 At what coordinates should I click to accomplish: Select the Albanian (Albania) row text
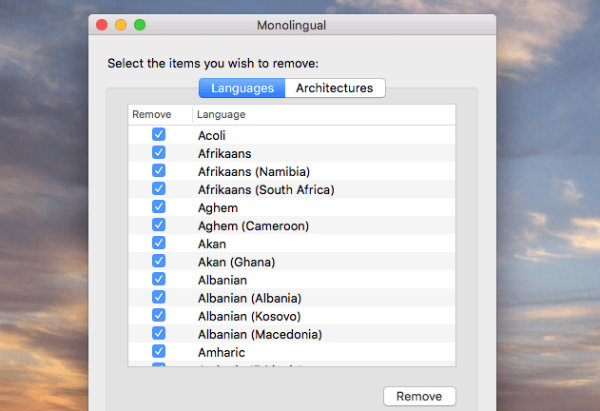point(249,298)
